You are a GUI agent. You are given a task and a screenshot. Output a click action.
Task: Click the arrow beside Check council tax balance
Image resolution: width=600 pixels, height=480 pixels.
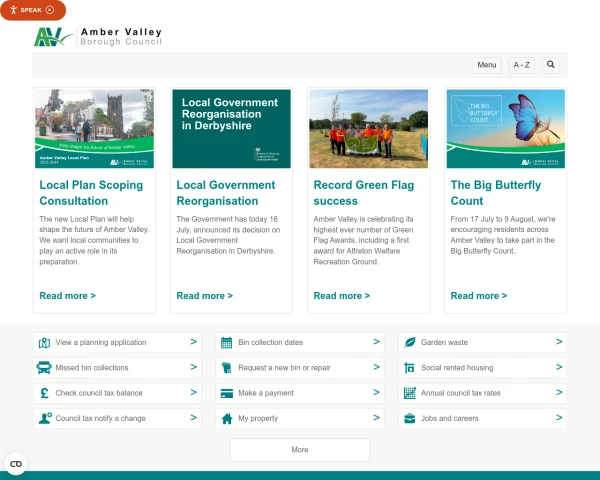(x=194, y=392)
